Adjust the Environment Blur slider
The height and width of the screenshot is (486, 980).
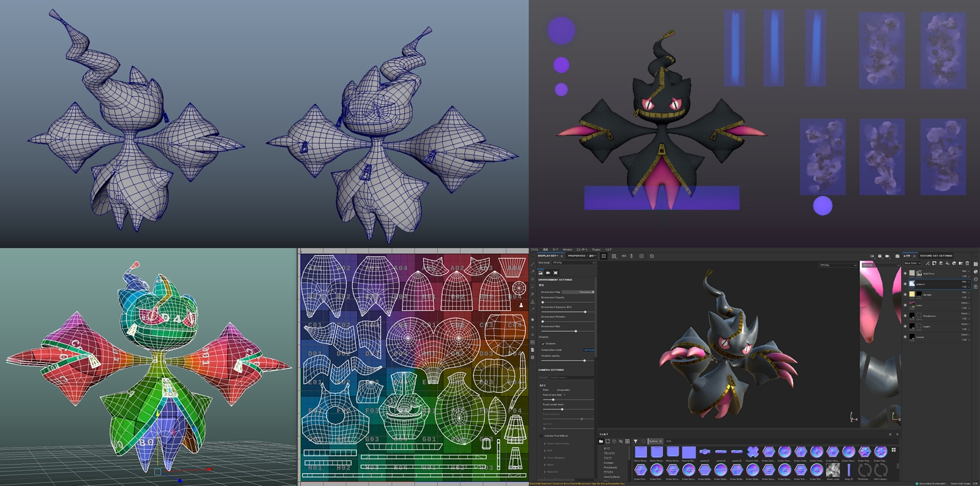pos(568,331)
